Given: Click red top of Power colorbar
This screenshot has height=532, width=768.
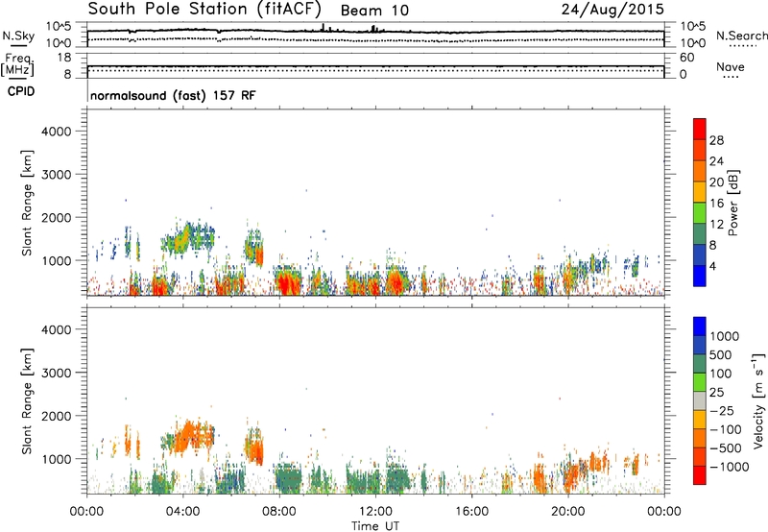Looking at the screenshot, I should pyautogui.click(x=700, y=129).
